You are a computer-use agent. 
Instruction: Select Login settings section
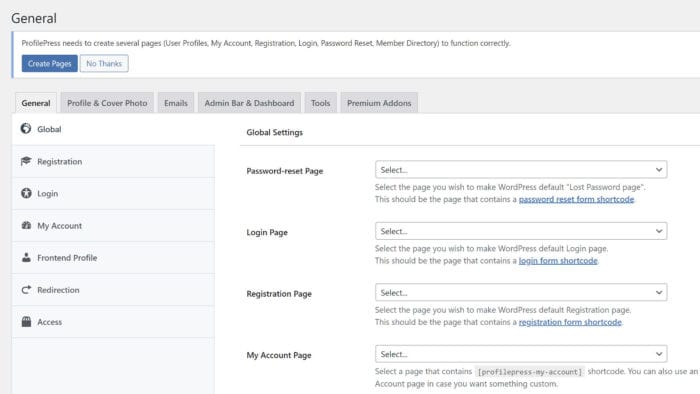[113, 194]
